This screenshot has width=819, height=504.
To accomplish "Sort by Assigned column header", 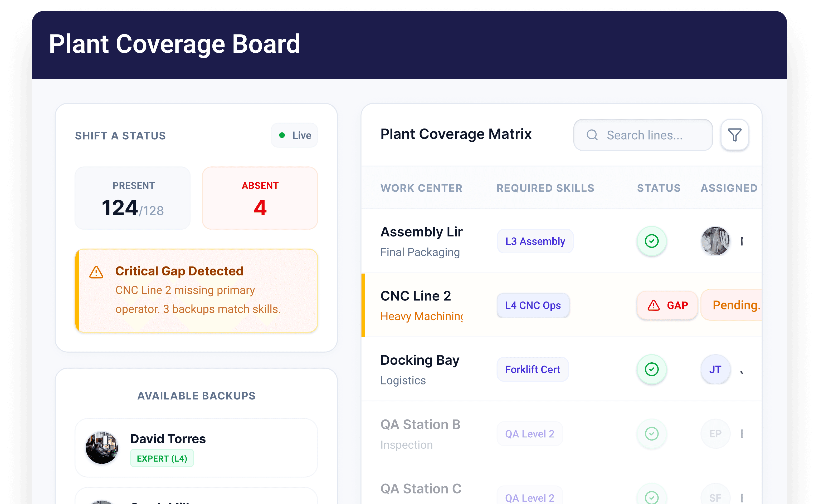I will tap(731, 188).
